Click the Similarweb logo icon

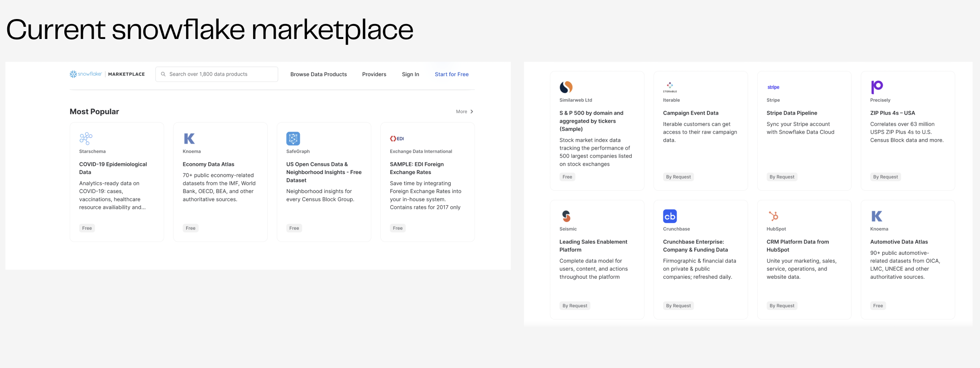pyautogui.click(x=566, y=87)
